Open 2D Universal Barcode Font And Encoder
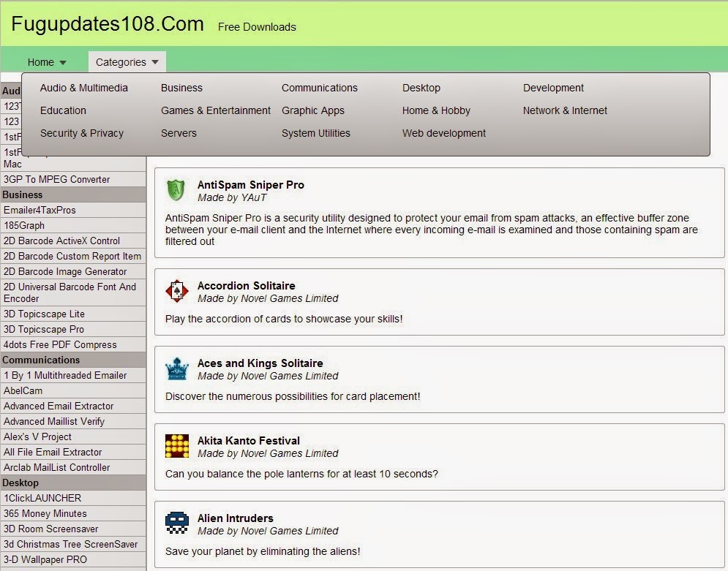The image size is (728, 571). tap(73, 292)
